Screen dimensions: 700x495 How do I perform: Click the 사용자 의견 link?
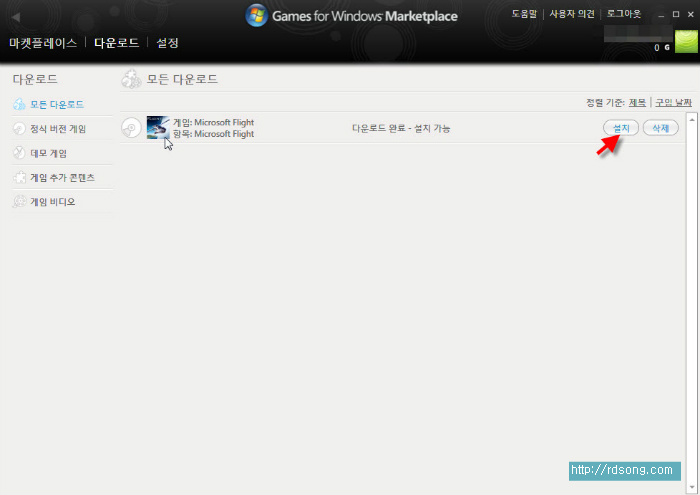tap(572, 15)
